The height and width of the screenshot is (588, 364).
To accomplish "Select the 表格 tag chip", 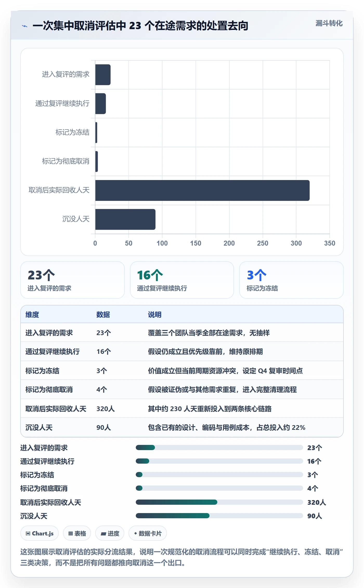I will 77,533.
